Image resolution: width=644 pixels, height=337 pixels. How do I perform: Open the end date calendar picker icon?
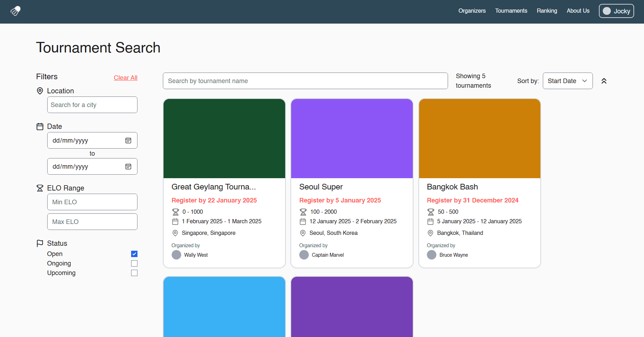click(128, 166)
